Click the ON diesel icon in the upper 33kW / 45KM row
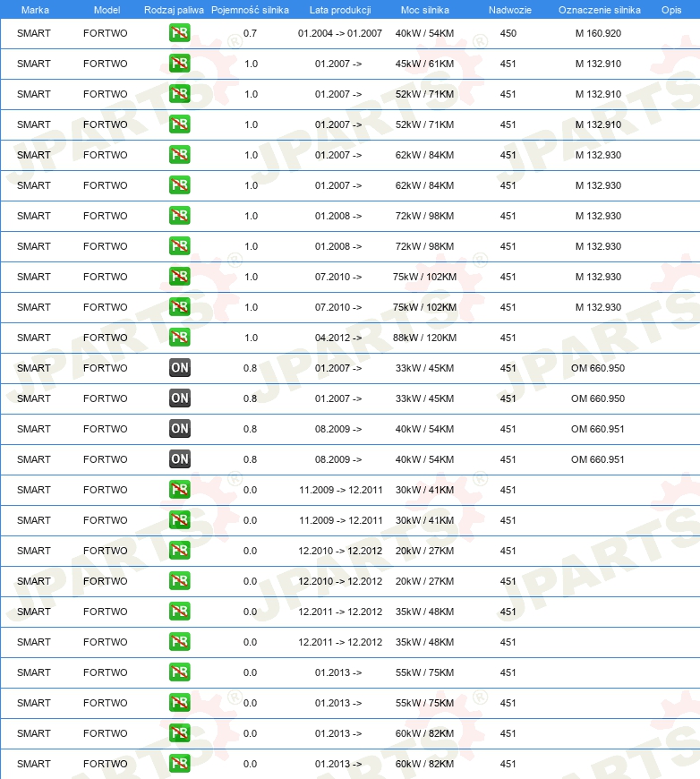Image resolution: width=700 pixels, height=779 pixels. click(x=179, y=368)
